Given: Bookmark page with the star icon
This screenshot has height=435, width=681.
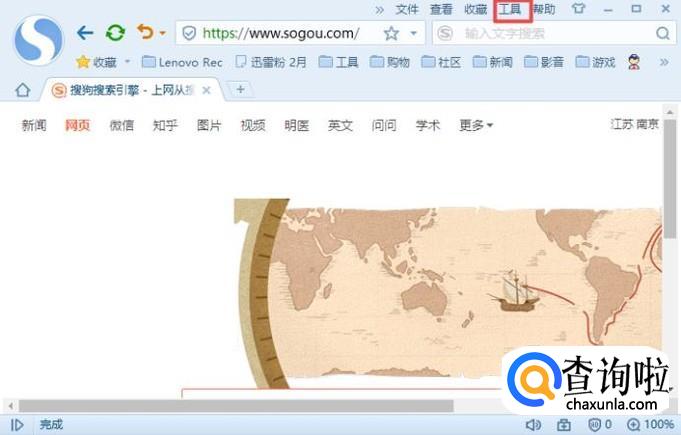Looking at the screenshot, I should (x=391, y=33).
